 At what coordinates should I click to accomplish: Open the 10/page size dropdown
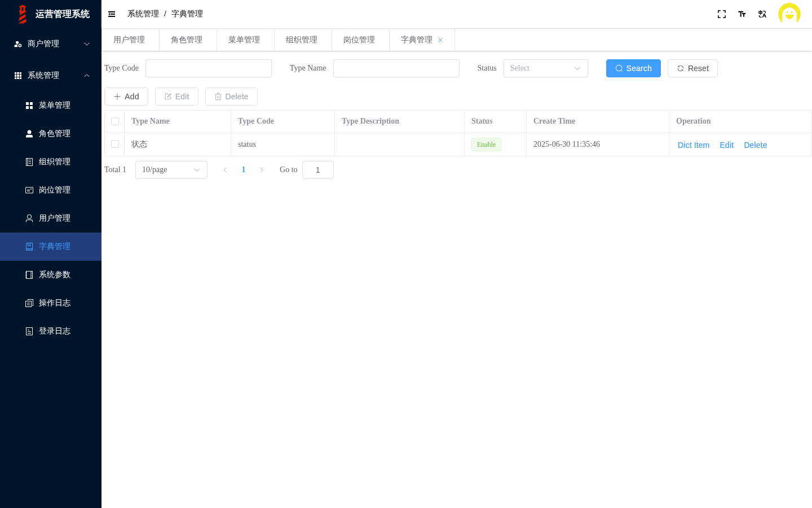[171, 170]
